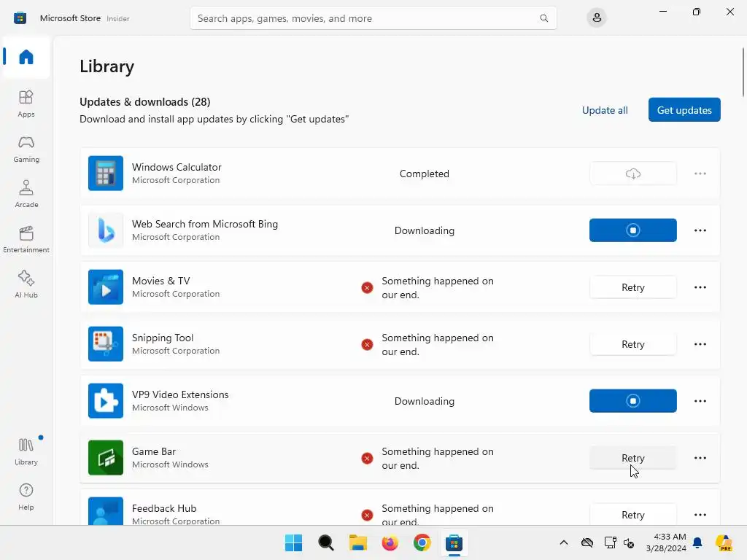Open the notification bell in taskbar

pyautogui.click(x=697, y=542)
